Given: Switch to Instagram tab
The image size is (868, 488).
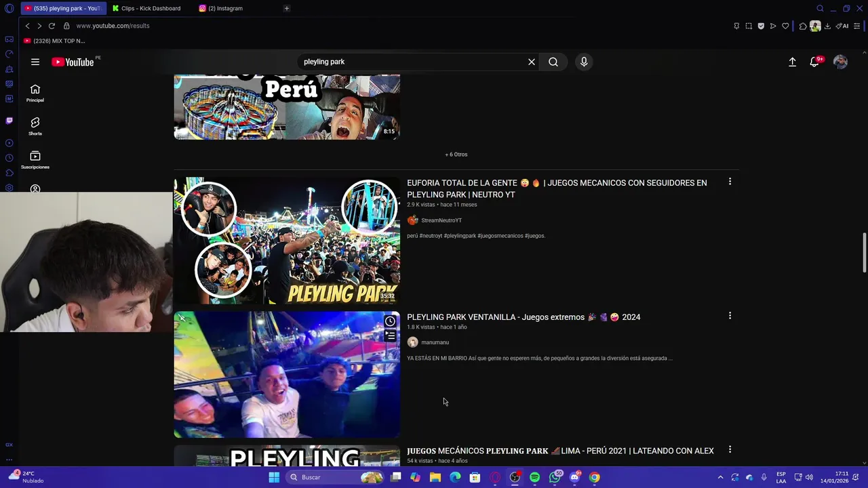Looking at the screenshot, I should pos(220,8).
